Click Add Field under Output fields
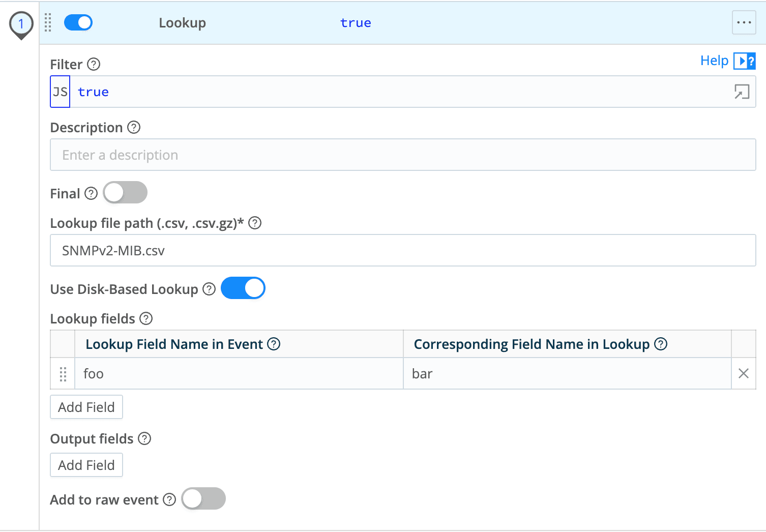Screen dimensions: 766x532 coord(86,465)
